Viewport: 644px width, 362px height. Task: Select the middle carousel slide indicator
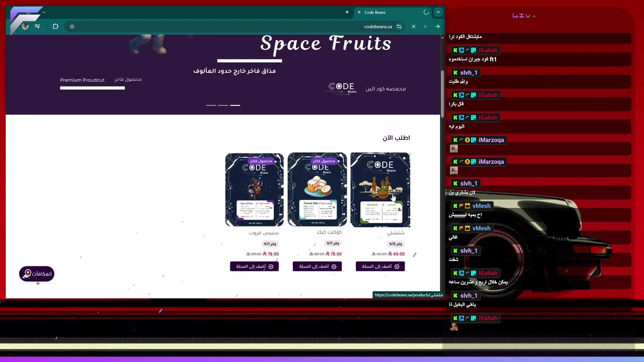point(223,105)
